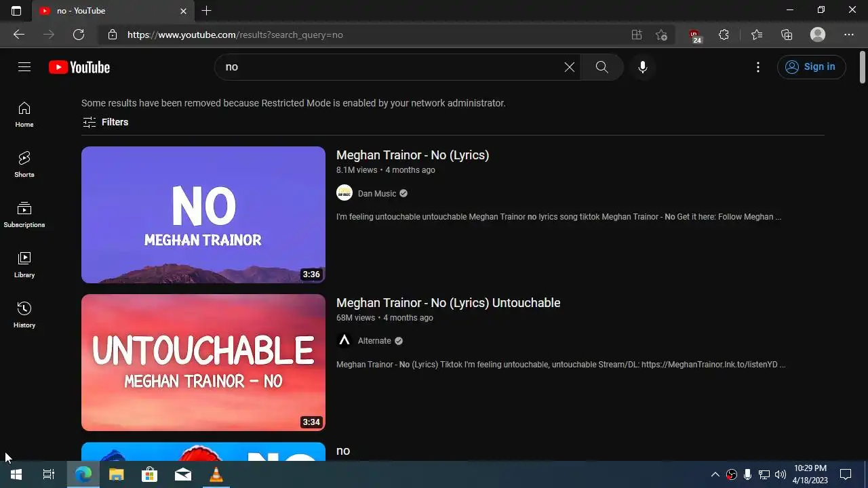Open browser Collections button
This screenshot has height=488, width=868.
[x=787, y=35]
